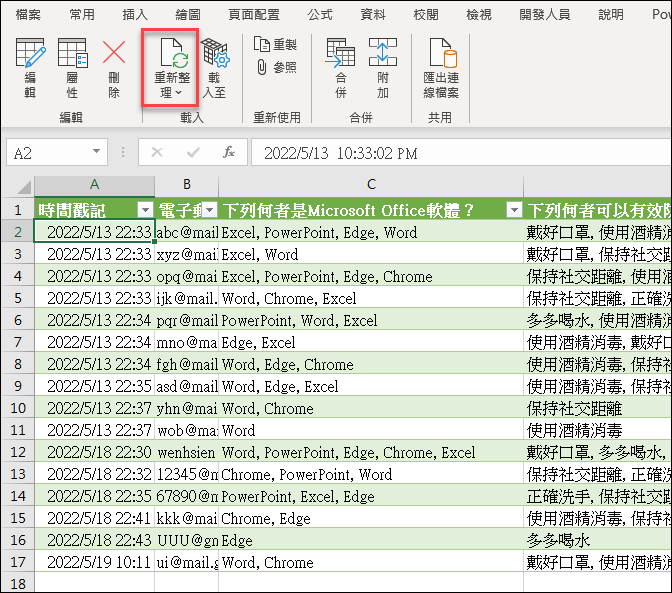
Task: Click cell 'Chrome, PowerPoint, Word'
Action: click(371, 474)
